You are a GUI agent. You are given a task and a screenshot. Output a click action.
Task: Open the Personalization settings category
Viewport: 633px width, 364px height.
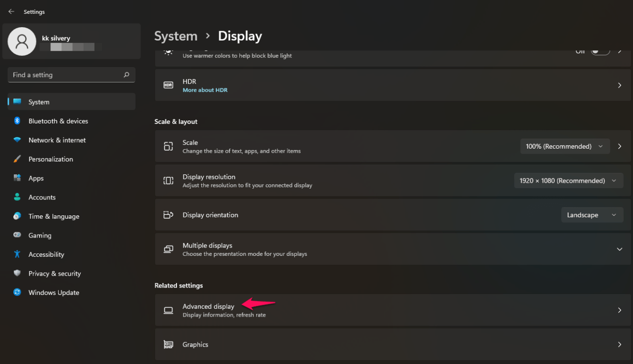pyautogui.click(x=72, y=159)
